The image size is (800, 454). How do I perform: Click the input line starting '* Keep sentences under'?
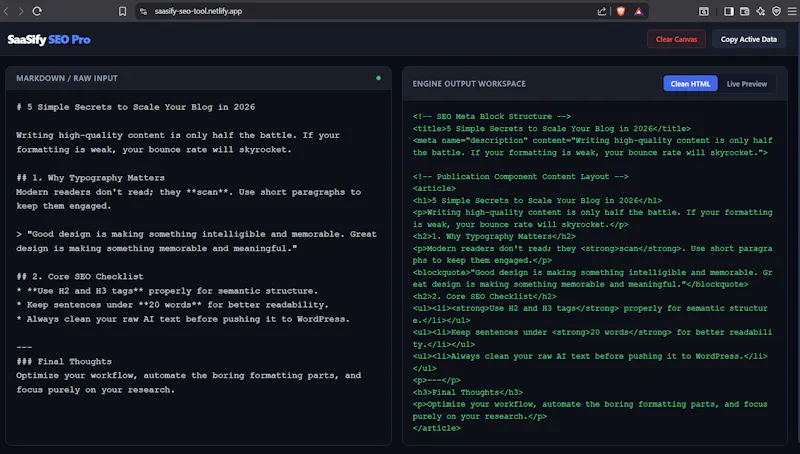(x=172, y=305)
